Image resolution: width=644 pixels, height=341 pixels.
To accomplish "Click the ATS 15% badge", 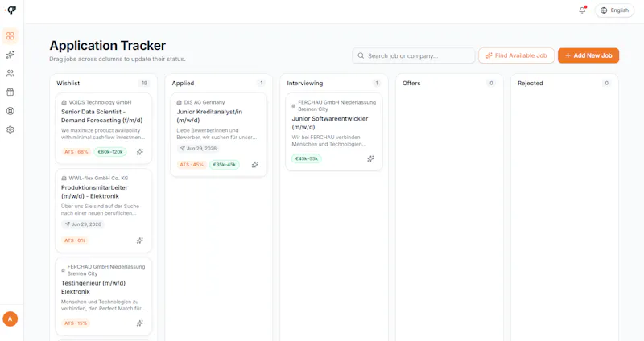I will pyautogui.click(x=76, y=323).
